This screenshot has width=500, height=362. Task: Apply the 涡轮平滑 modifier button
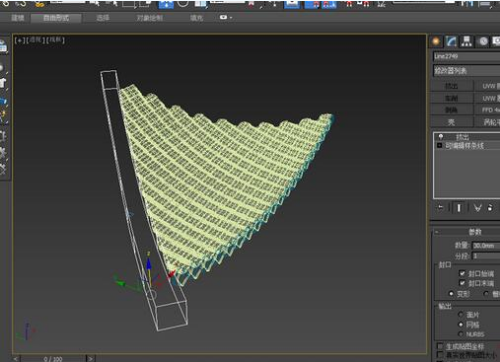click(x=487, y=122)
